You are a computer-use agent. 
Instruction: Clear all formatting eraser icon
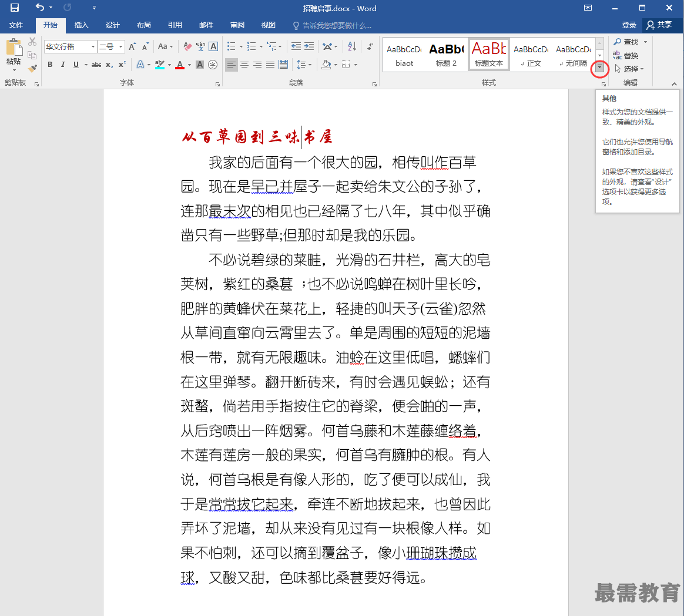coord(187,46)
